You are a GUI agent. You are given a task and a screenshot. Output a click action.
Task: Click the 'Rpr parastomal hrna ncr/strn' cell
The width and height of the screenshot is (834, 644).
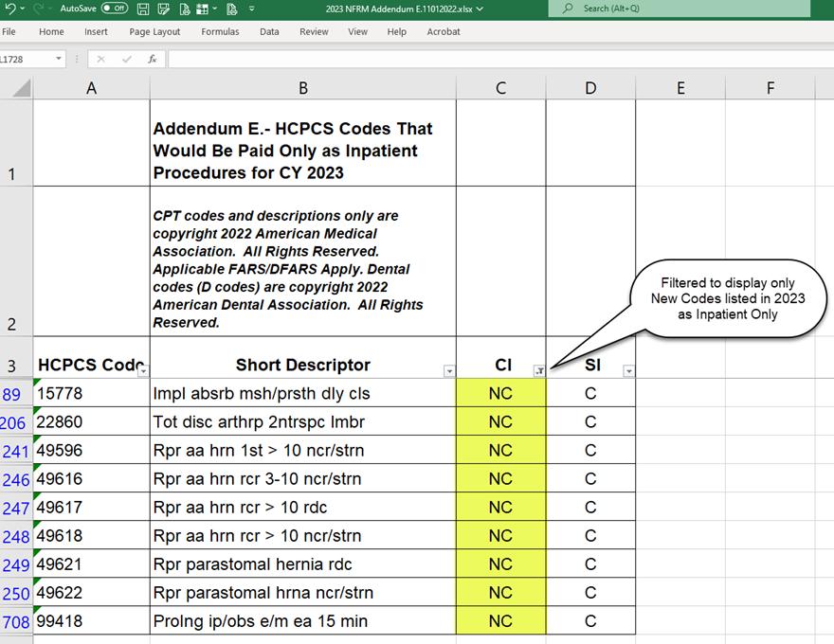pyautogui.click(x=303, y=593)
